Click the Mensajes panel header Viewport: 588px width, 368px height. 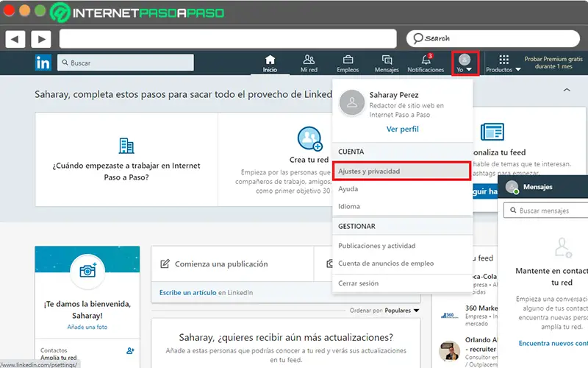coord(543,187)
